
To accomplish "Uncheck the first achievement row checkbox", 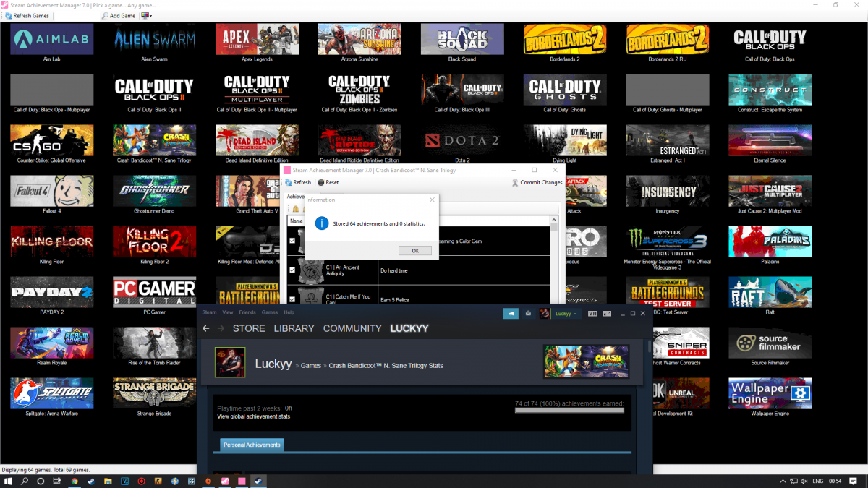I will click(292, 241).
